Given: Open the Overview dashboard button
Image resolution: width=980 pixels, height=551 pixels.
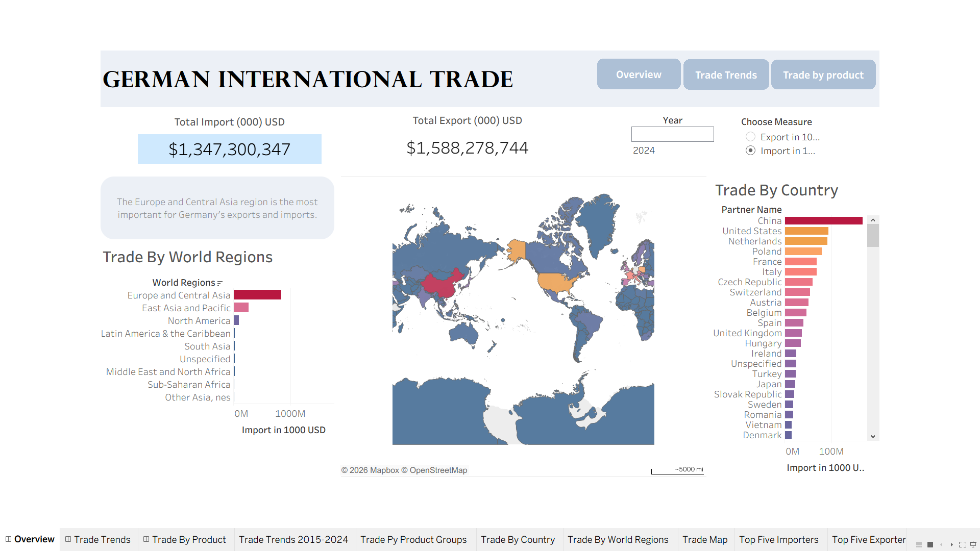Looking at the screenshot, I should coord(639,74).
